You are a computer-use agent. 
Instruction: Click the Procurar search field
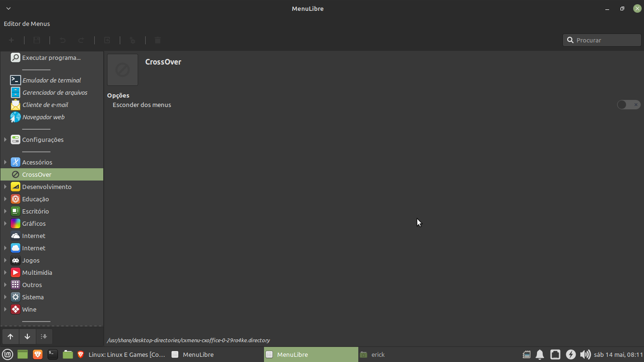click(602, 40)
